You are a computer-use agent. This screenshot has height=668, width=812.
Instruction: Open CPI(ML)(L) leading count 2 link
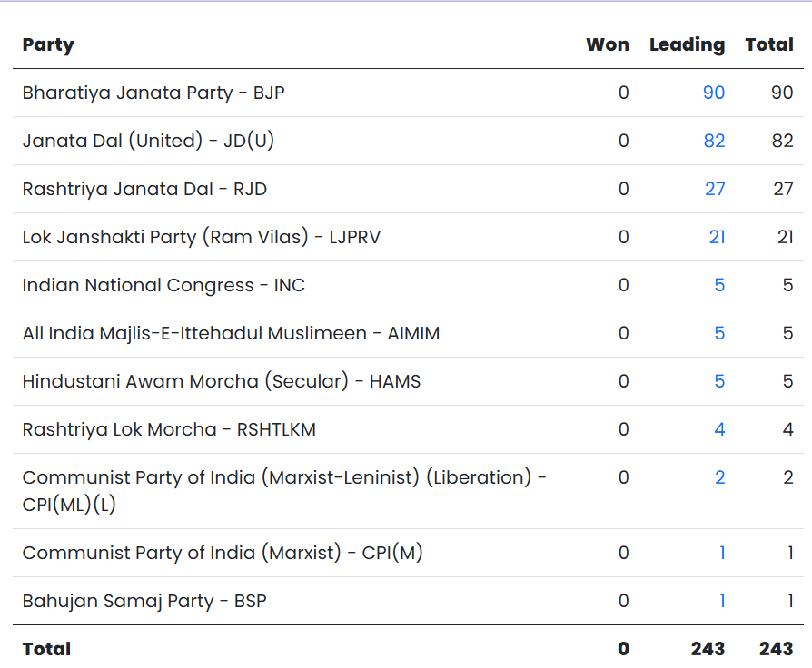pyautogui.click(x=720, y=477)
